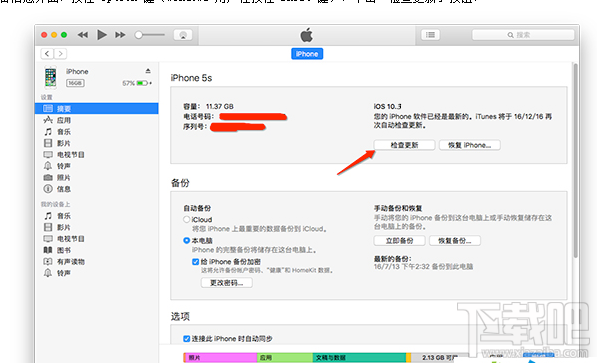This screenshot has height=363, width=597.
Task: Click the green 应用 storage bar segment
Action: 284,358
